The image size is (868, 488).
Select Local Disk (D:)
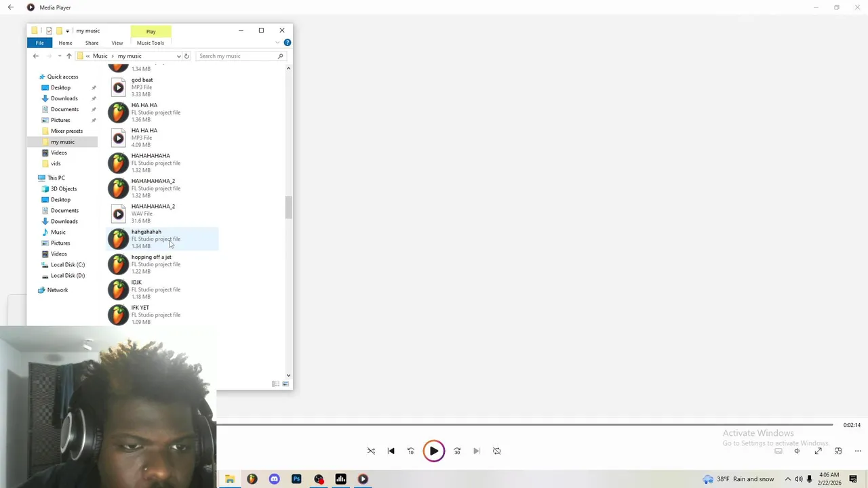coord(68,275)
